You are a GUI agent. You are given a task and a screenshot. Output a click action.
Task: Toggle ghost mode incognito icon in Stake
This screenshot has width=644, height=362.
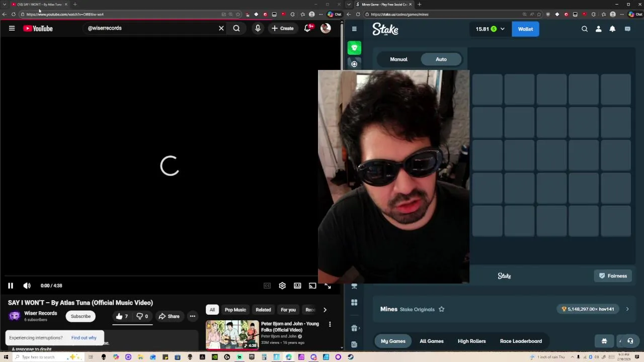[604, 341]
